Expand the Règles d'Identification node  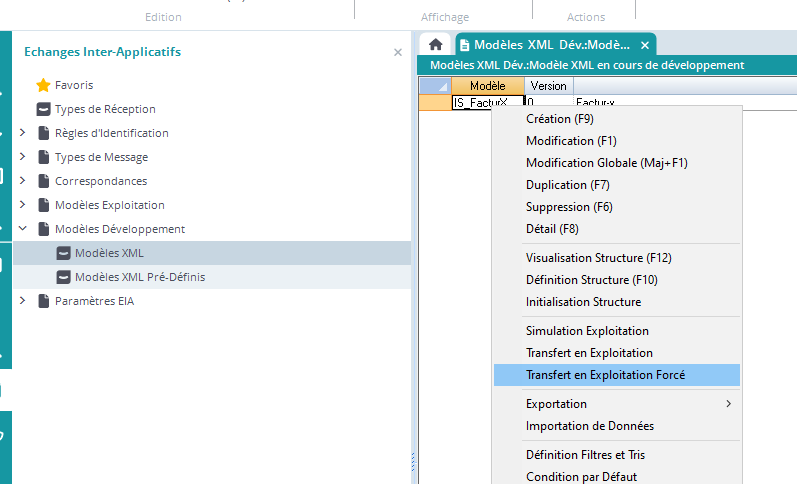[x=24, y=133]
